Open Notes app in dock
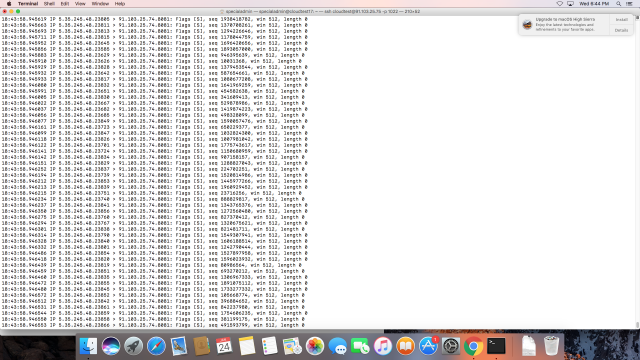This screenshot has height=360, width=640. (247, 346)
